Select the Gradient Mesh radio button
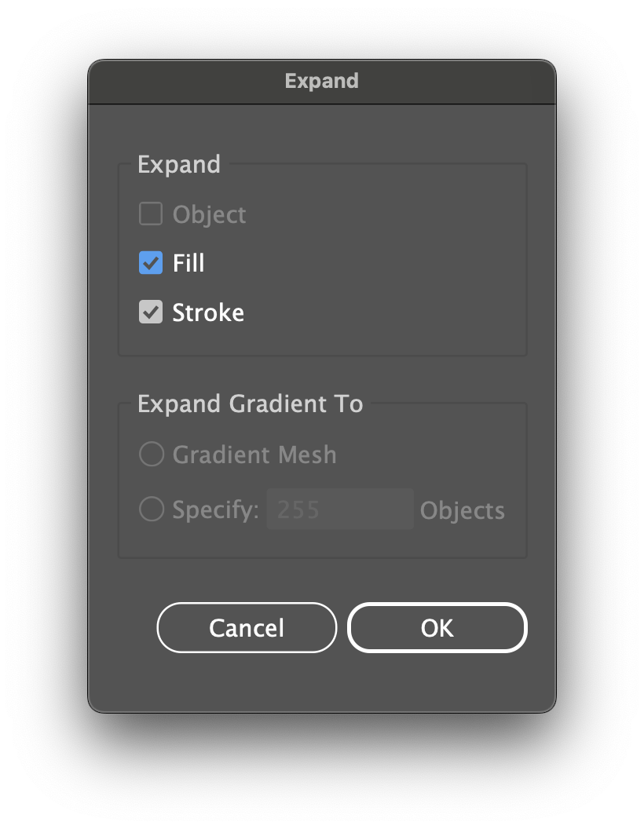The width and height of the screenshot is (644, 829). [x=151, y=455]
